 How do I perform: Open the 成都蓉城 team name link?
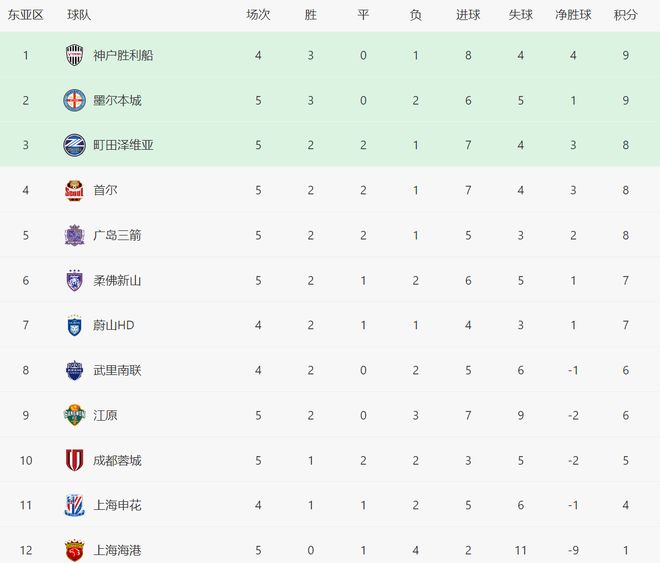tap(116, 460)
